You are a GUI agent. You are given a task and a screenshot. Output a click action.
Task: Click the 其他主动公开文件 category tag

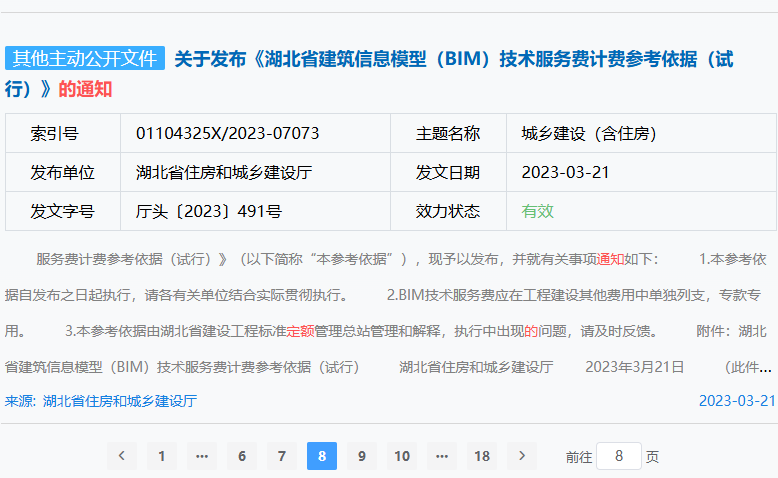coord(85,59)
